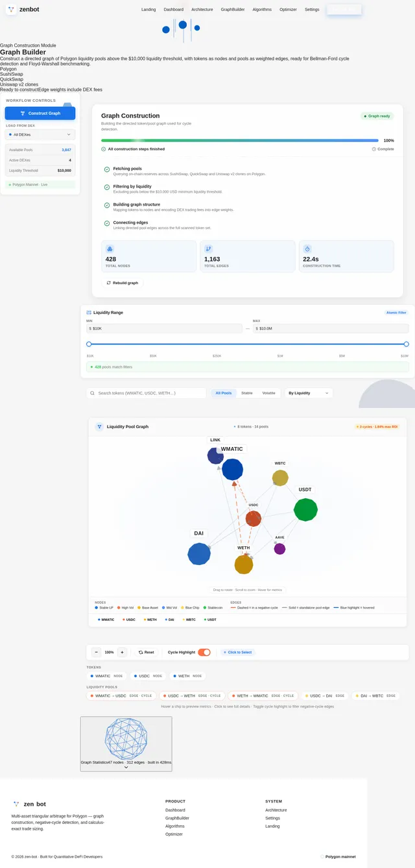Expand the Graph Statistics chevron
This screenshot has width=415, height=868.
click(126, 767)
